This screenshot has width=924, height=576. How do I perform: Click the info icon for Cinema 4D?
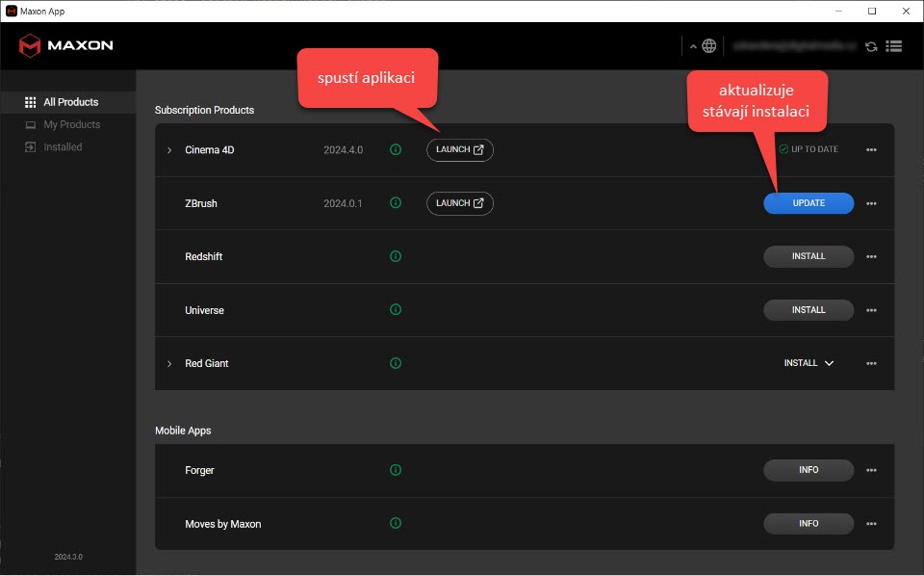pos(395,150)
